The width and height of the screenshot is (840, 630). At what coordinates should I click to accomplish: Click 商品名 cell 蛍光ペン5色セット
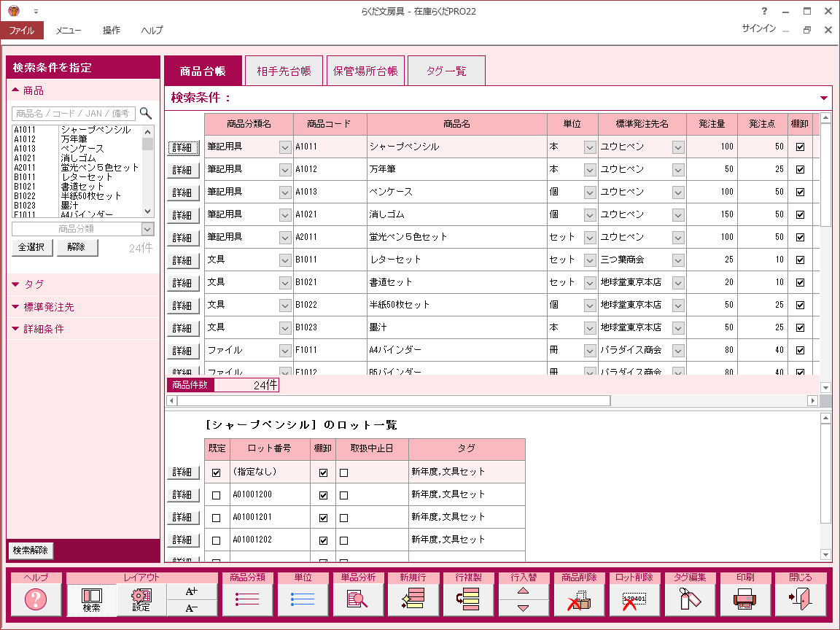[x=456, y=237]
